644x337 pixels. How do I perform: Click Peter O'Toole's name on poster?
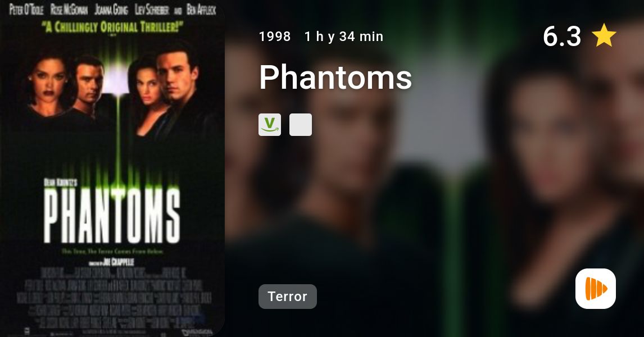point(26,10)
